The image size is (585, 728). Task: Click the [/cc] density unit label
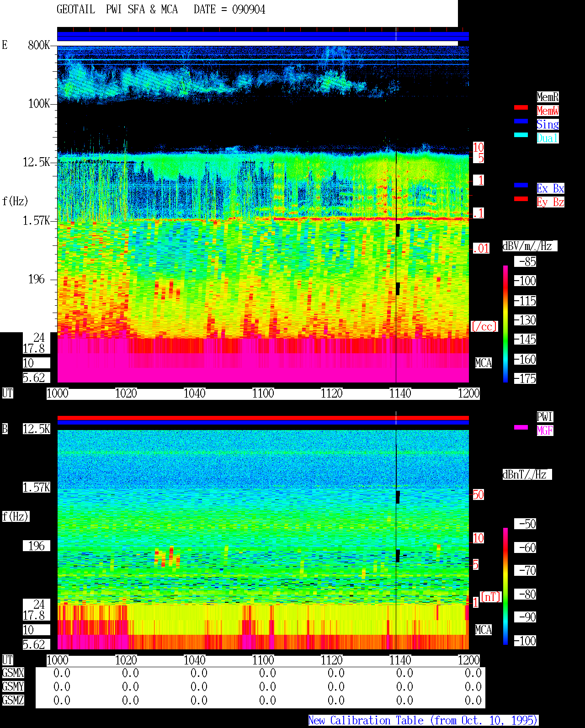coord(484,326)
